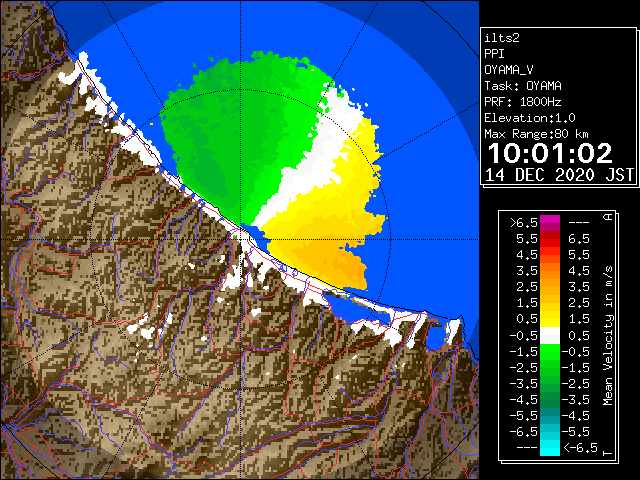Click the magenta >6.5 legend color band
Viewport: 640px width, 480px height.
(550, 223)
